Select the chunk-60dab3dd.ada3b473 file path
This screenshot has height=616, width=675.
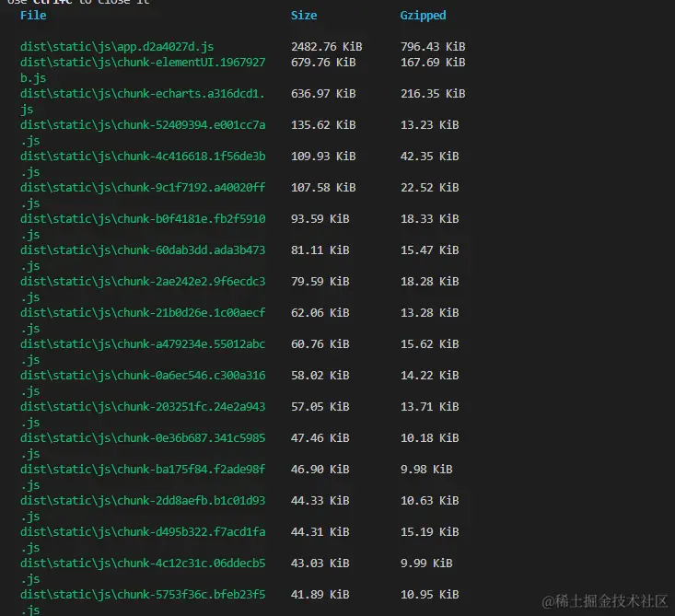click(x=143, y=250)
